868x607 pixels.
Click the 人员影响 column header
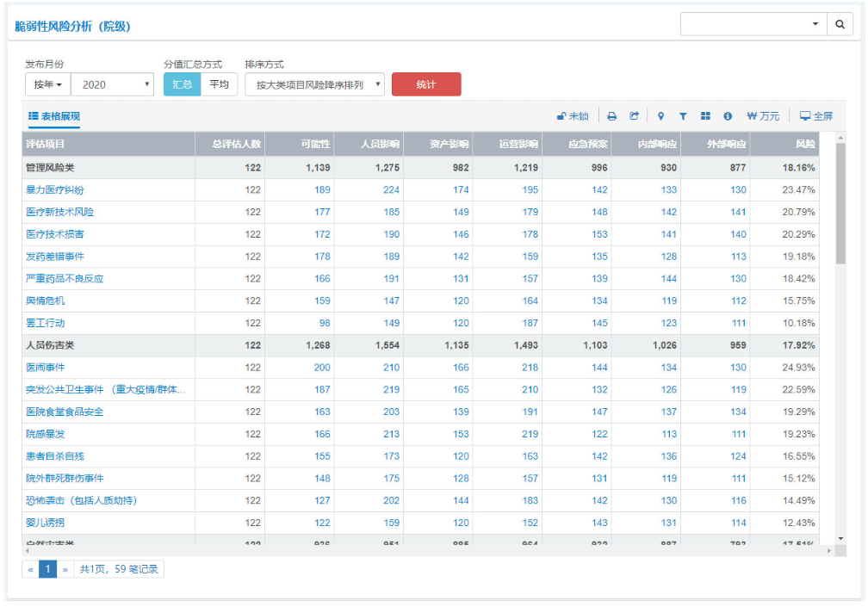(369, 144)
